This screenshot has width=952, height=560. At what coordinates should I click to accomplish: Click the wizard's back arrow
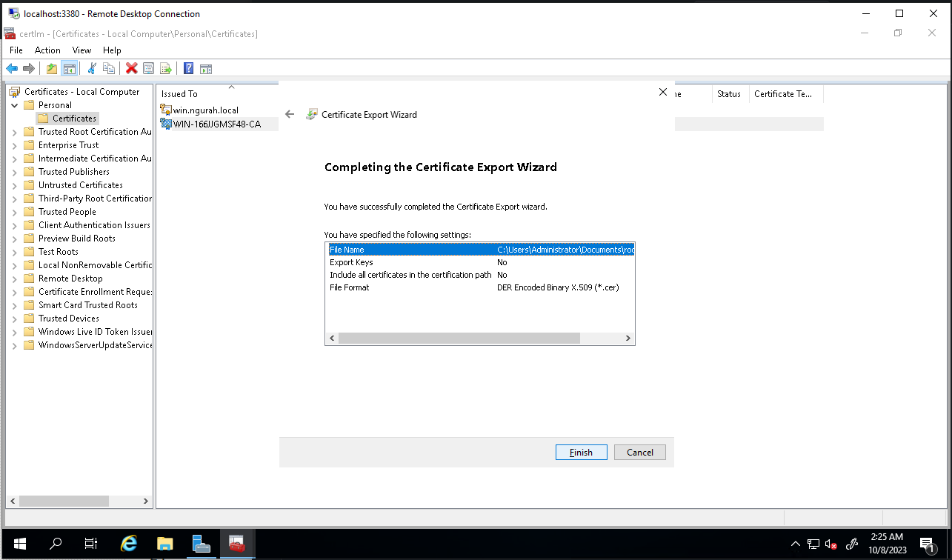(x=290, y=115)
